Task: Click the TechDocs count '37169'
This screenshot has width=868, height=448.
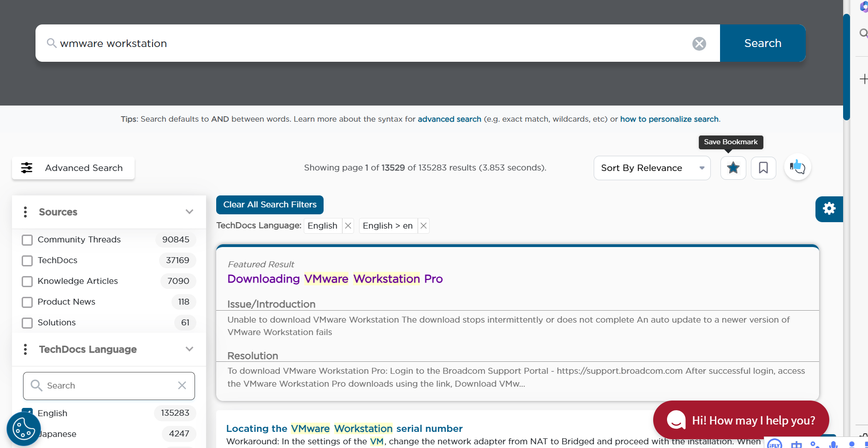Action: pyautogui.click(x=177, y=260)
